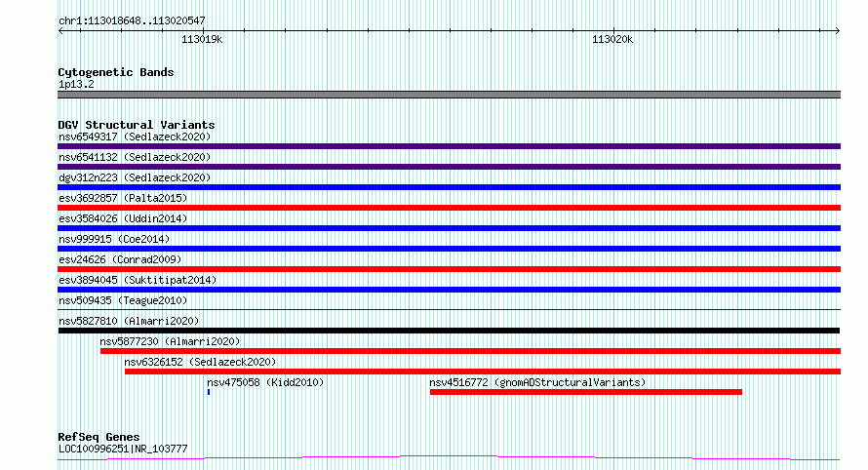Open esv3894045 (Suktitipat2014) label
Screen dimensions: 868x470
click(138, 280)
